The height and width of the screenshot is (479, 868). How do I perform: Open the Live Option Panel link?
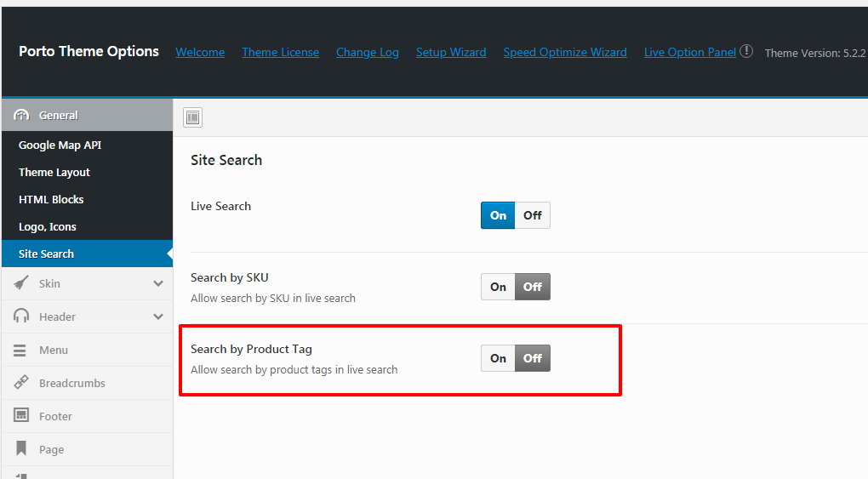click(690, 52)
